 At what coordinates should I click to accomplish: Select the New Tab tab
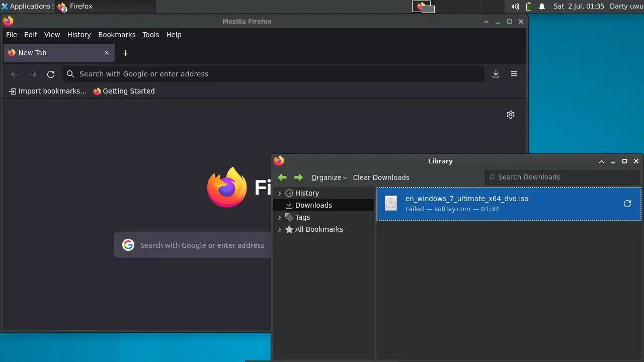point(59,53)
